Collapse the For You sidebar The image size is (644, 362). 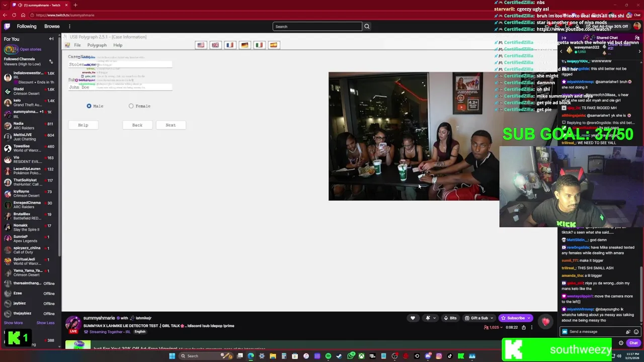[x=51, y=39]
